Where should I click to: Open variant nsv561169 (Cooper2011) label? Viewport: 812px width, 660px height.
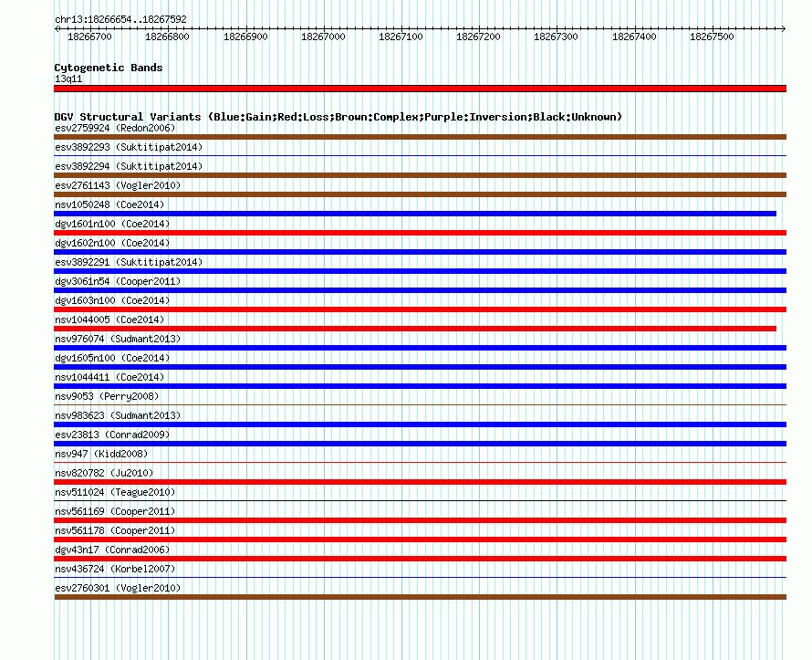tap(115, 511)
